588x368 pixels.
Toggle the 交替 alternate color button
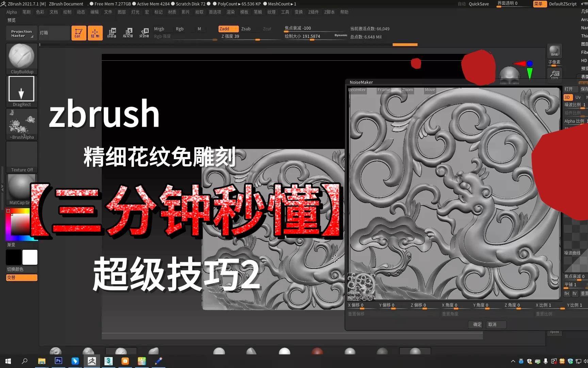click(22, 277)
